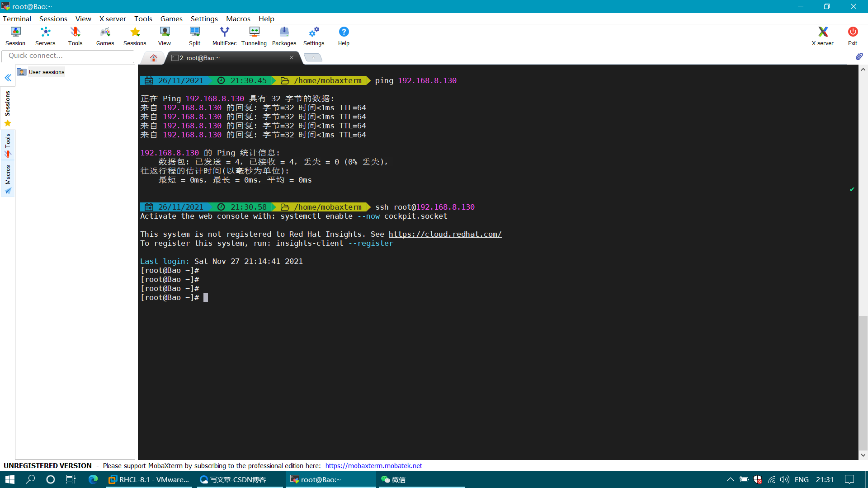Open the taskbar clock 21:31

point(825,479)
